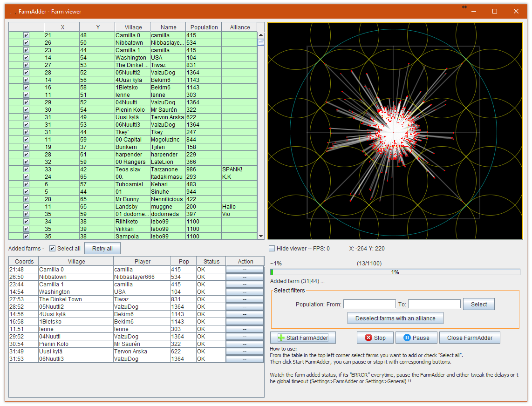Click the FarmAdder title bar app icon
The height and width of the screenshot is (406, 532).
pyautogui.click(x=13, y=11)
